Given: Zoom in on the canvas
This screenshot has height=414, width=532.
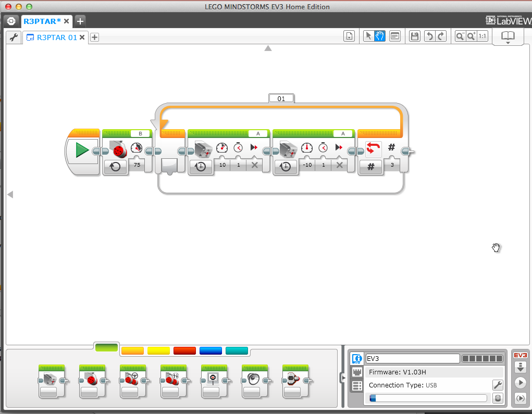Looking at the screenshot, I should point(472,36).
